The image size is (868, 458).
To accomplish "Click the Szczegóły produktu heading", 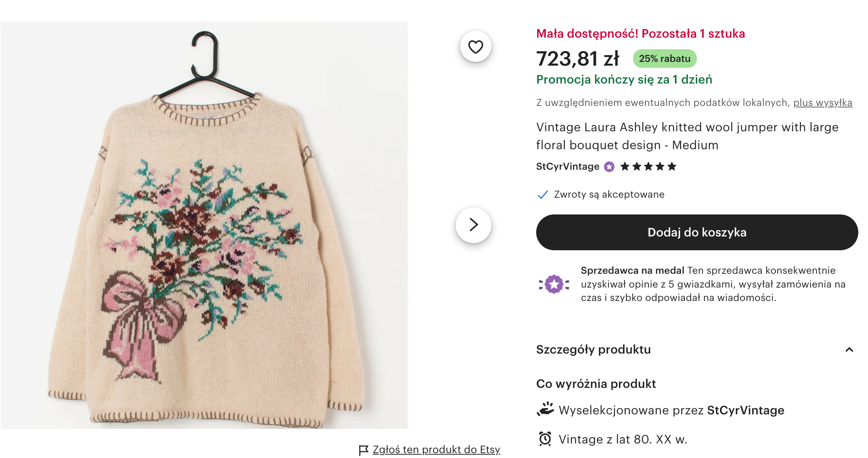I will 593,349.
